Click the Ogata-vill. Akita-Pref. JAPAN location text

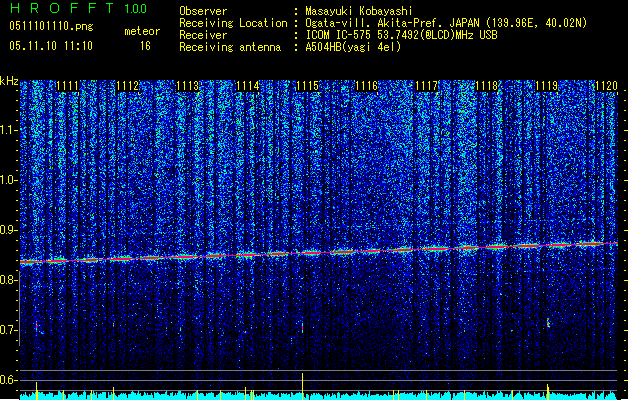[x=446, y=23]
